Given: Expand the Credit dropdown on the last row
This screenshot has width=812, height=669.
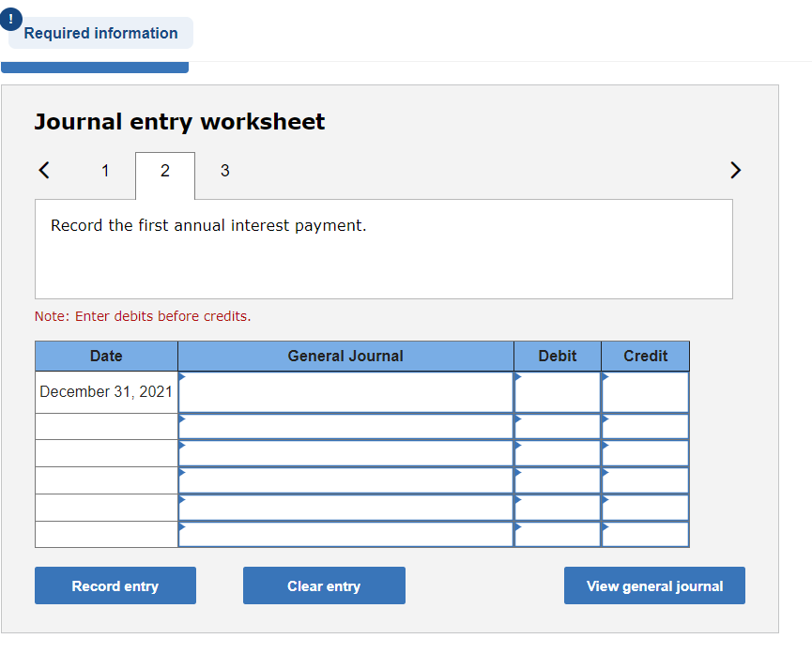Looking at the screenshot, I should pyautogui.click(x=605, y=529).
